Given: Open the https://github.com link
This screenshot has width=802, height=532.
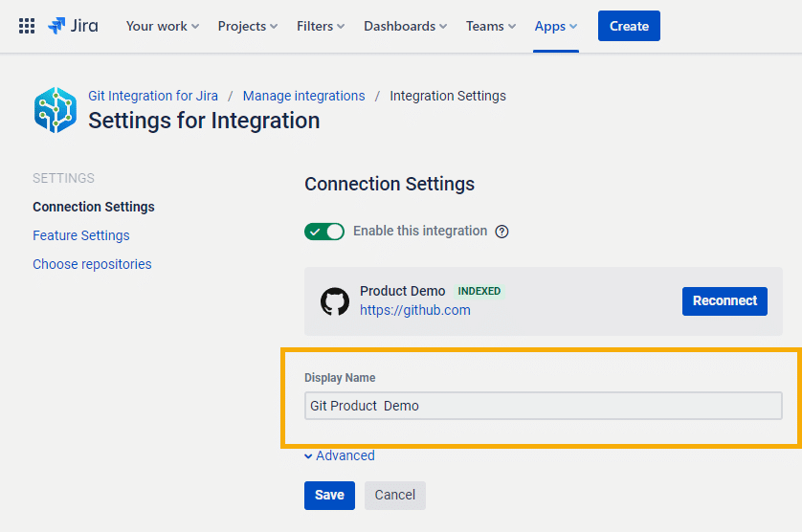Looking at the screenshot, I should pos(415,310).
